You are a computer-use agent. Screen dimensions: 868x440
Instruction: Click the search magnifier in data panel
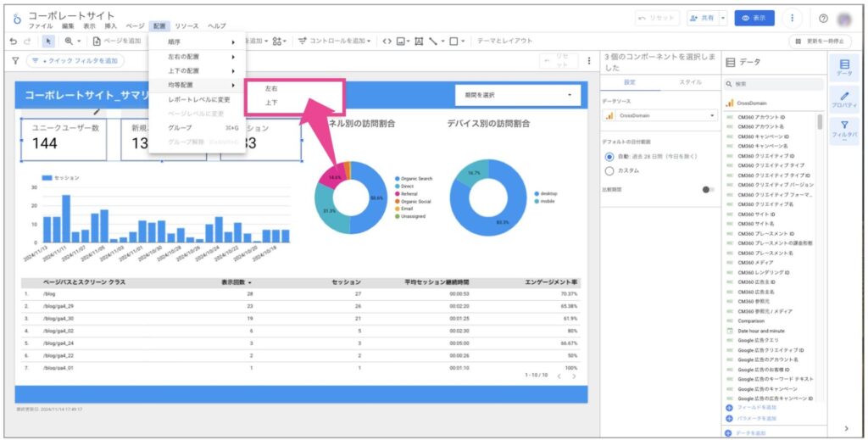point(729,84)
